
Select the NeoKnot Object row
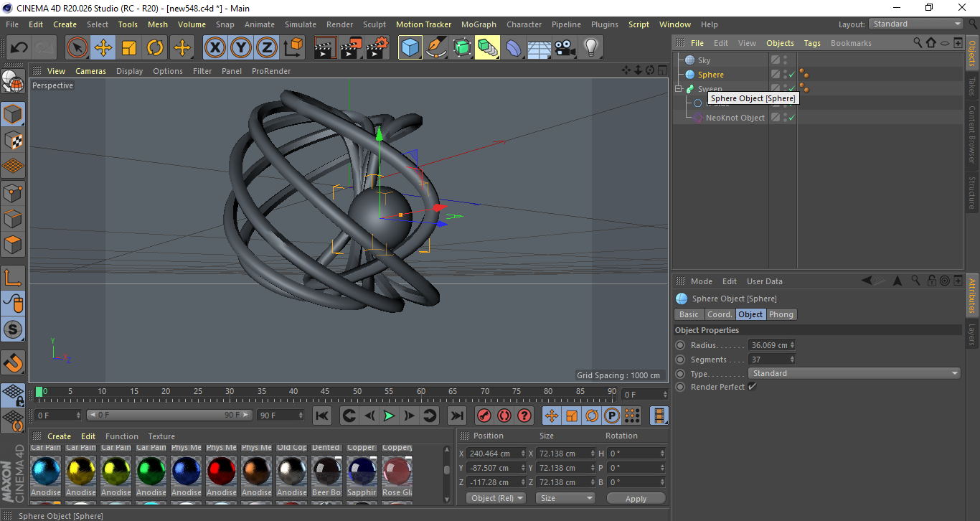[735, 118]
